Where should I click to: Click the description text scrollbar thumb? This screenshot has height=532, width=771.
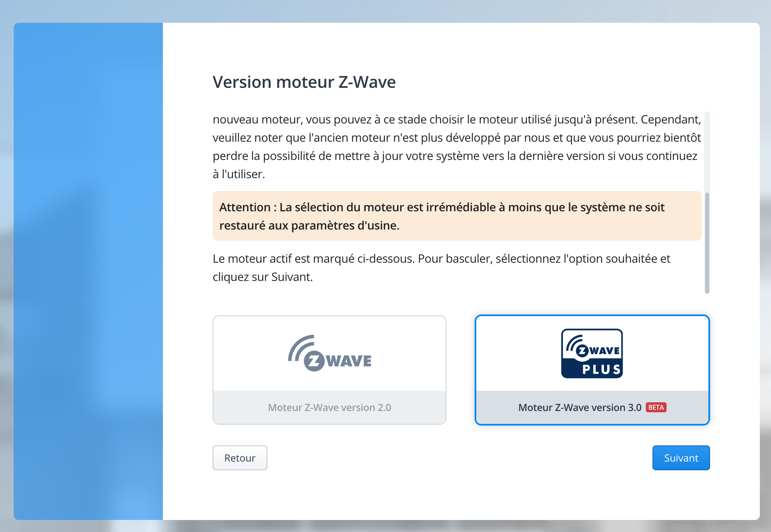(707, 243)
